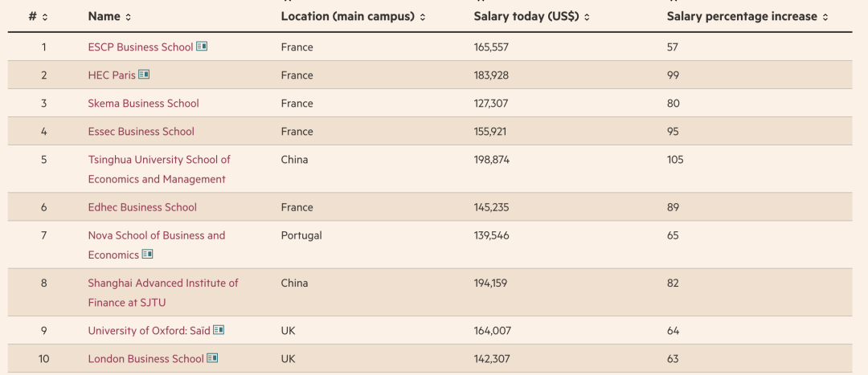Sort by rank using # column arrows
This screenshot has width=868, height=375.
pyautogui.click(x=45, y=17)
